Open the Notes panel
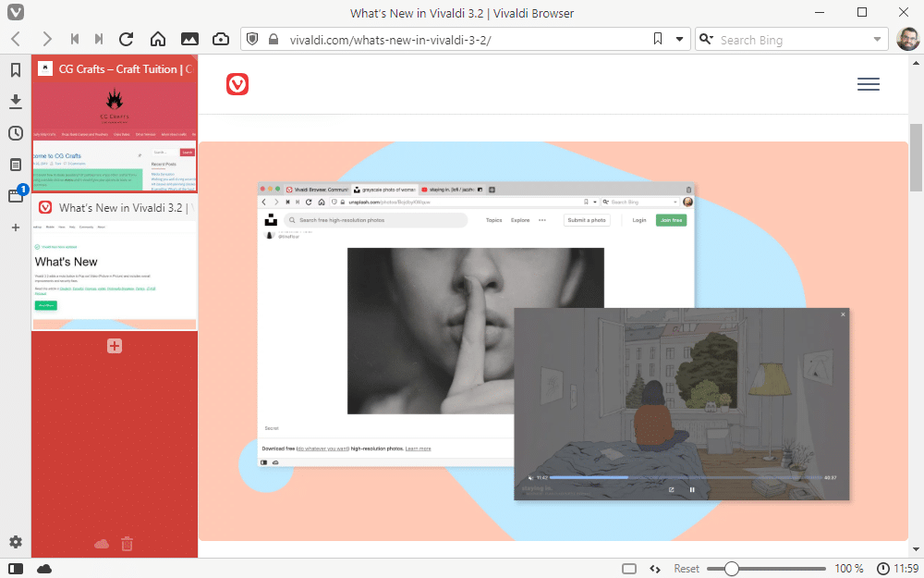The height and width of the screenshot is (578, 924). pyautogui.click(x=16, y=165)
